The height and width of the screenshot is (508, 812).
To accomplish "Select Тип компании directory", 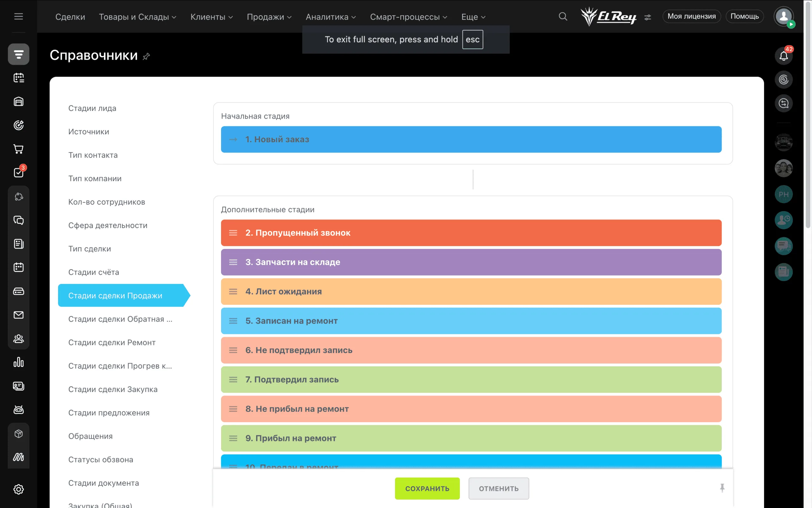I will [95, 178].
